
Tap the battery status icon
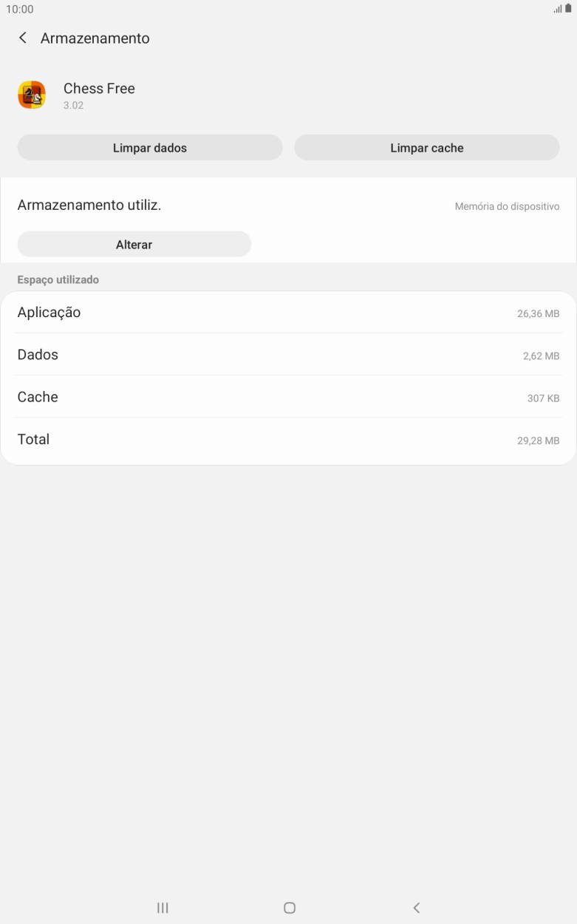[567, 9]
